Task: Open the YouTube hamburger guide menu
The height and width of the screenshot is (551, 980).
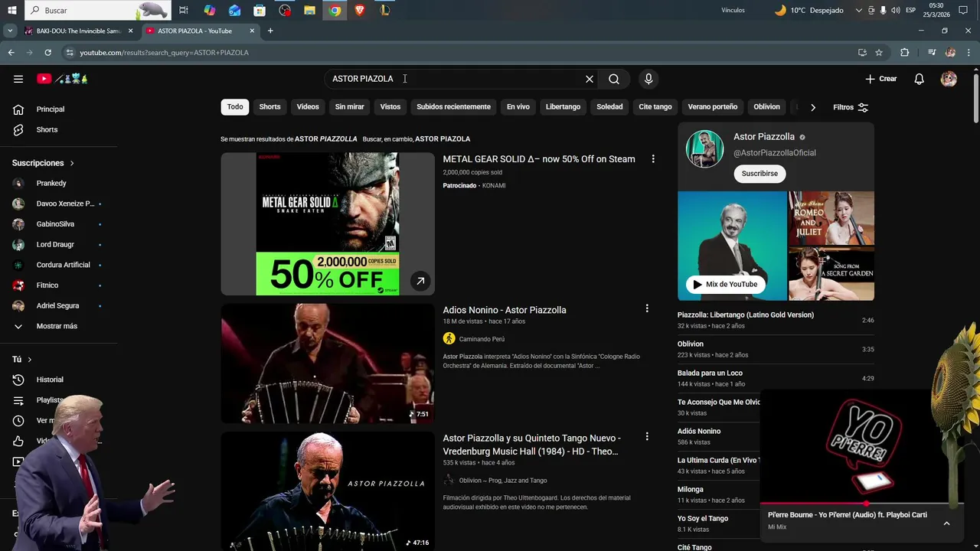Action: pos(18,79)
